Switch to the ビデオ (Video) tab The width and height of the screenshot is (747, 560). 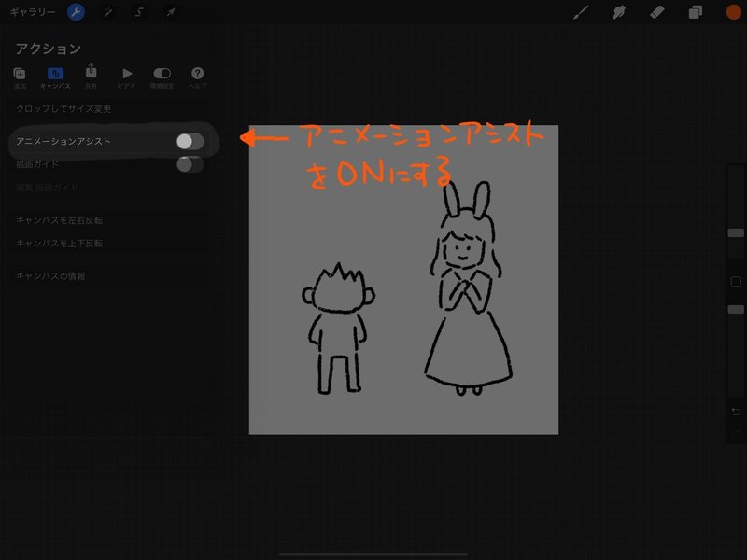pyautogui.click(x=127, y=77)
